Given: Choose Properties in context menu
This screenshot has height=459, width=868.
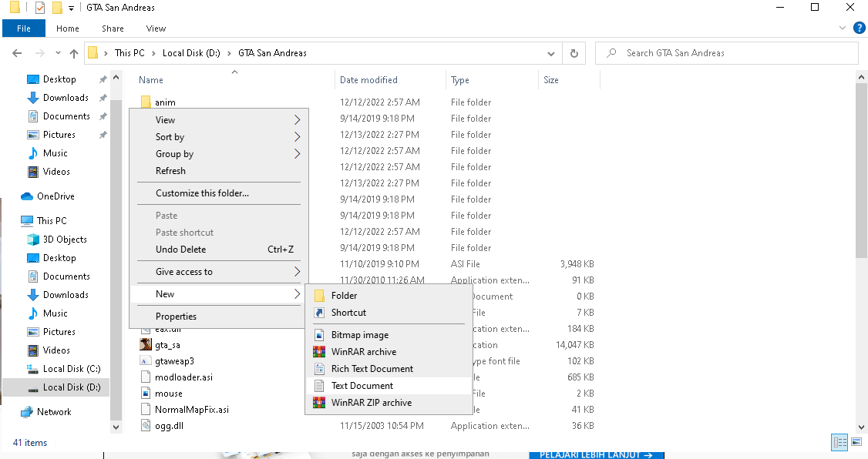Looking at the screenshot, I should pyautogui.click(x=219, y=317).
